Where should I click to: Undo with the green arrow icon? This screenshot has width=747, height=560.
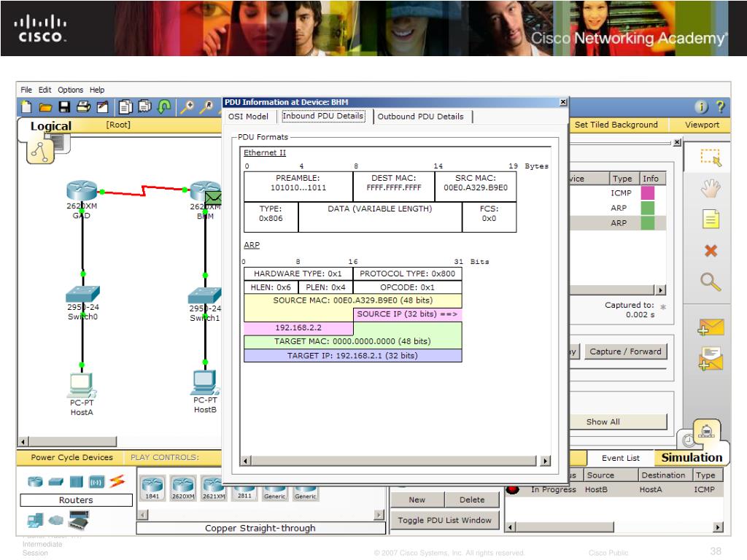point(164,106)
